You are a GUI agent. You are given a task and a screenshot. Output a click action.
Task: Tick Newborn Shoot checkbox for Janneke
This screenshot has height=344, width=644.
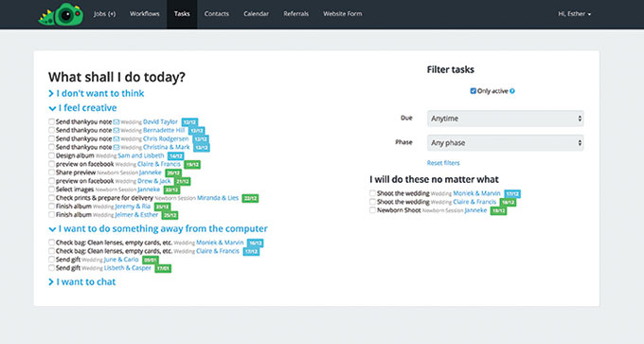pos(372,210)
